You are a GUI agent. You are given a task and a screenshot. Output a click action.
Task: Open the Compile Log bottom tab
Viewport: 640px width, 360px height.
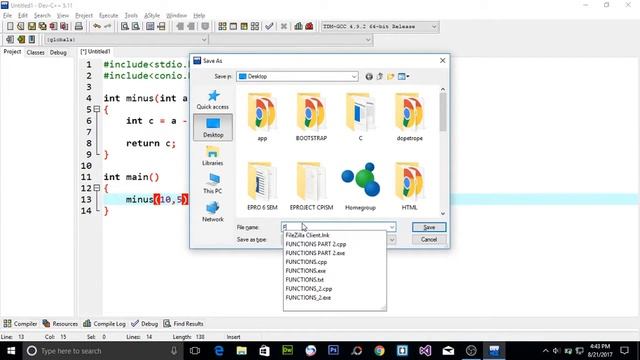(x=104, y=324)
